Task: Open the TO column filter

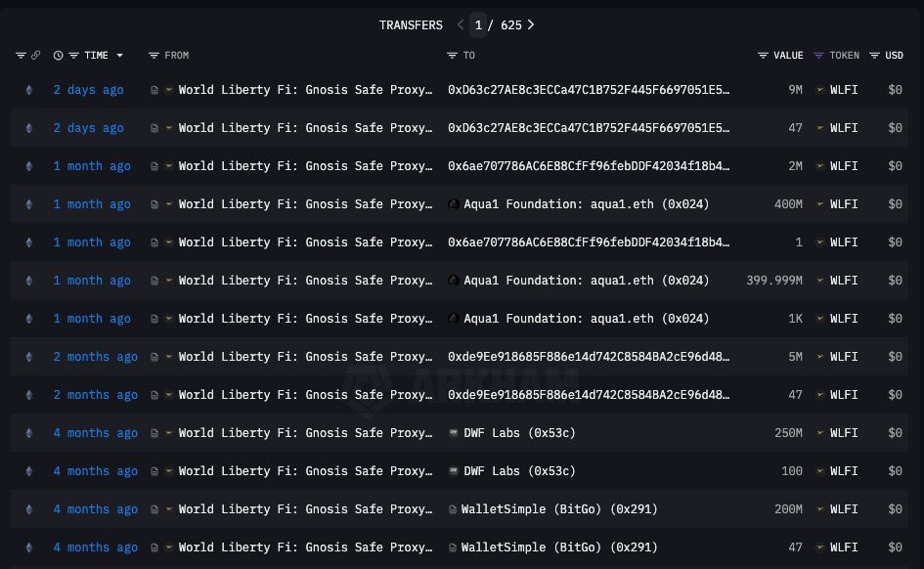Action: click(452, 56)
